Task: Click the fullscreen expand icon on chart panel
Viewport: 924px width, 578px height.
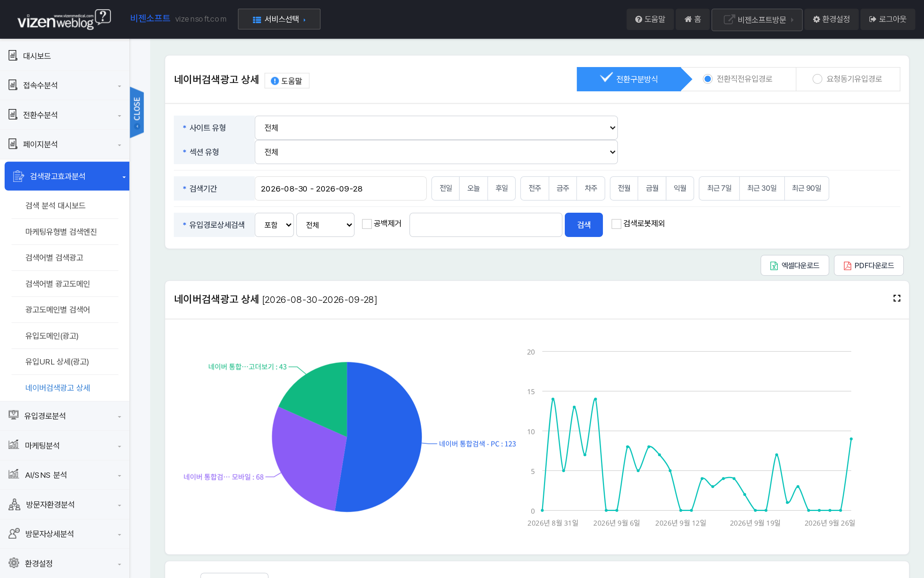Action: pyautogui.click(x=897, y=298)
